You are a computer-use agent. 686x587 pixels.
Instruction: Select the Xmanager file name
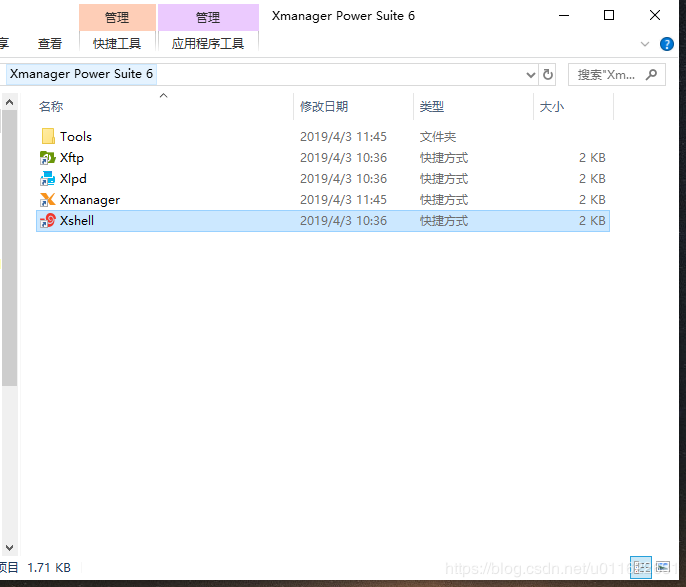coord(90,200)
